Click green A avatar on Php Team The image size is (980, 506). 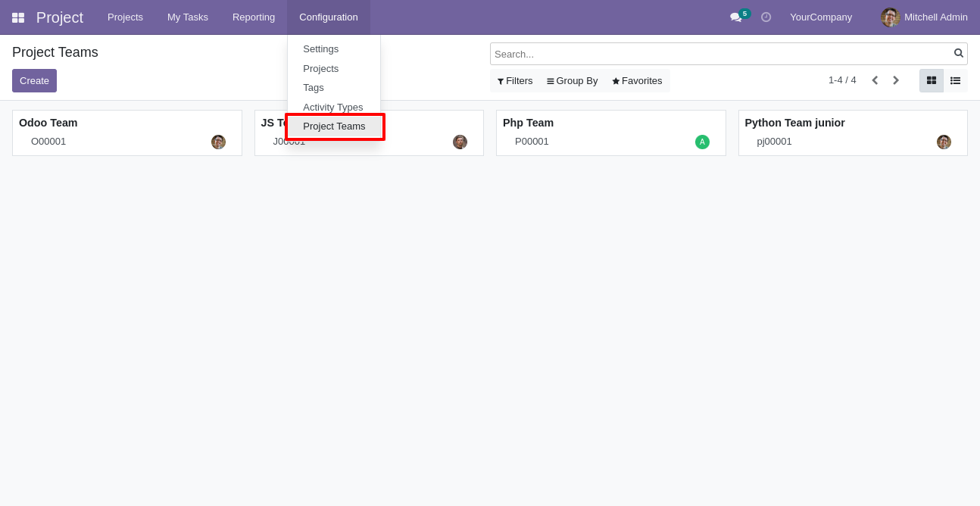tap(702, 142)
